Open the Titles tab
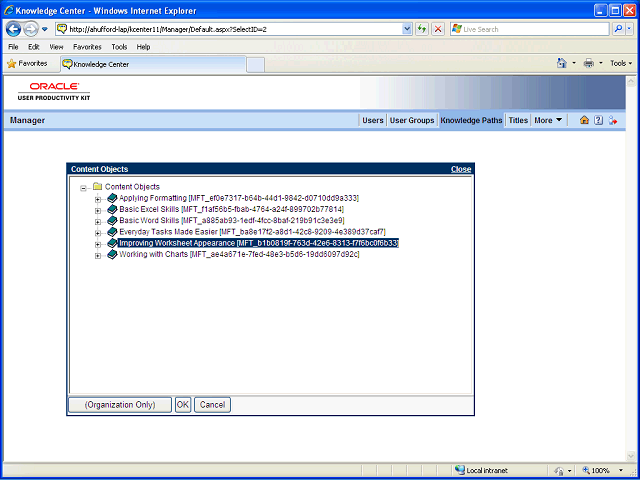The height and width of the screenshot is (480, 640). (x=518, y=120)
